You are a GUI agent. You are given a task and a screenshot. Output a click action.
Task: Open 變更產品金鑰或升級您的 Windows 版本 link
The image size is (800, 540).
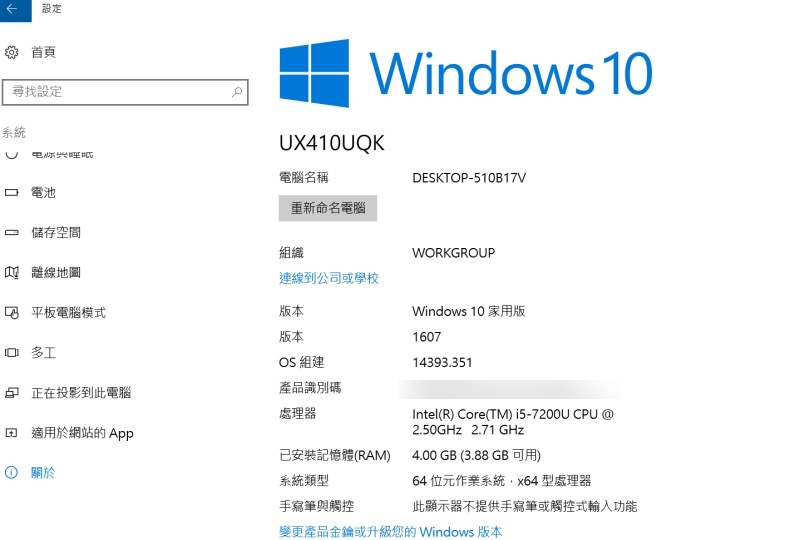[x=390, y=532]
